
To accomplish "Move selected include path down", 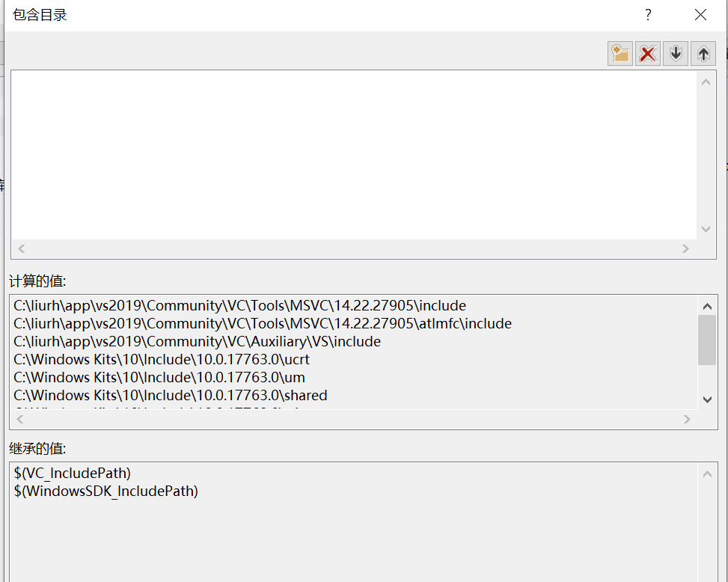I will pos(675,52).
